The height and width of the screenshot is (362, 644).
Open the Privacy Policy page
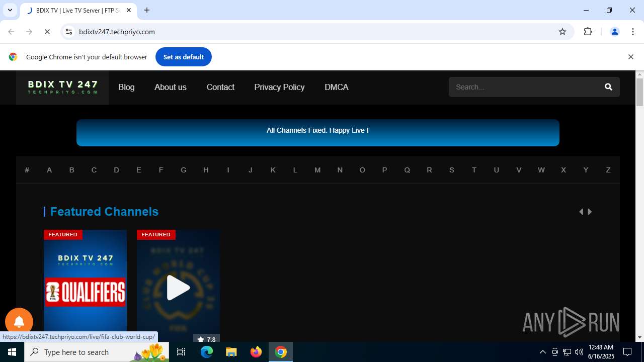tap(279, 87)
